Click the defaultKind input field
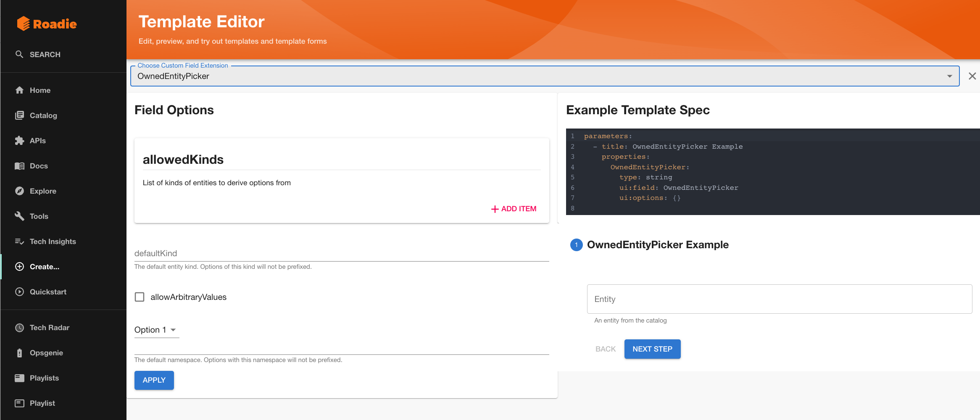The image size is (980, 420). click(342, 253)
